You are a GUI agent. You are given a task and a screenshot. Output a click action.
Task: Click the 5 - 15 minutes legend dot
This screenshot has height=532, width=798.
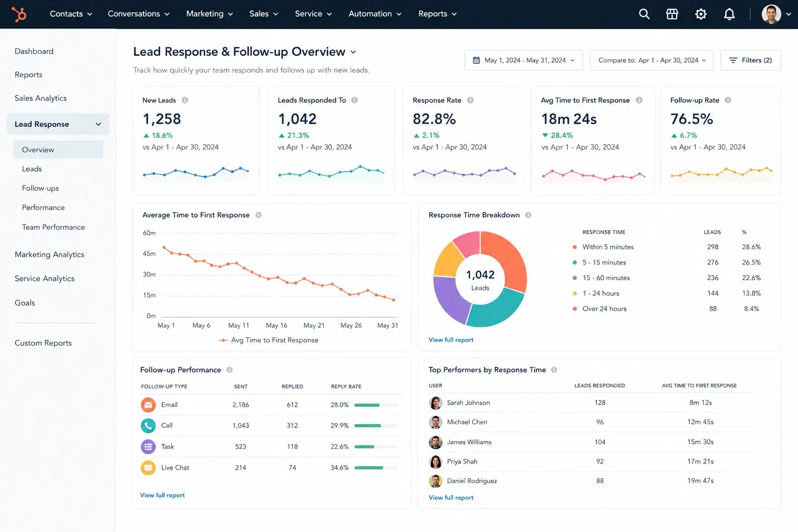575,263
